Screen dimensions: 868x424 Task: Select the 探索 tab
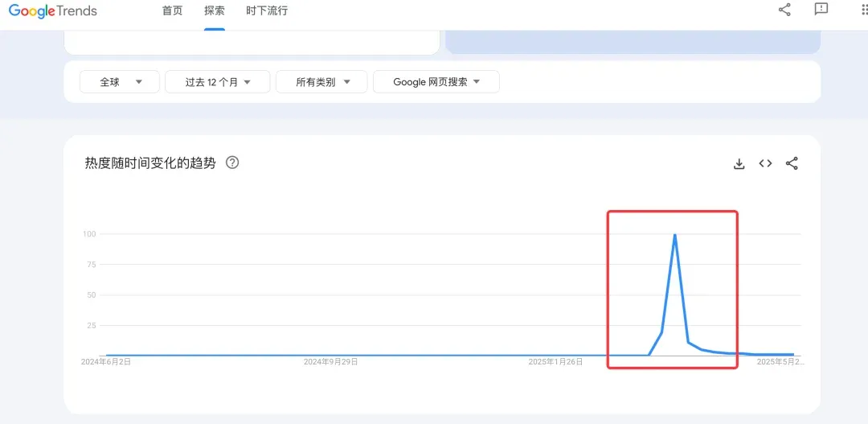click(x=215, y=11)
